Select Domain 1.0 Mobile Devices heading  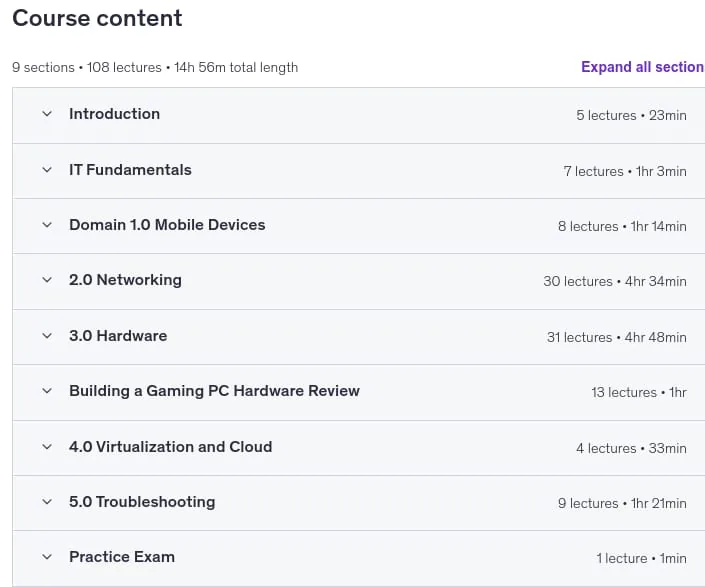[167, 225]
